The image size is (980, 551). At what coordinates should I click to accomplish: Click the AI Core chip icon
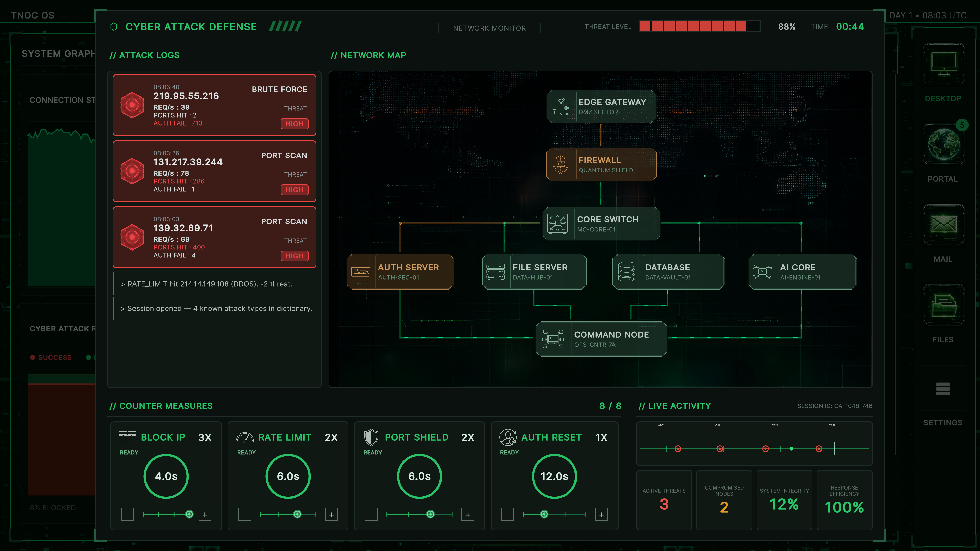(x=762, y=272)
